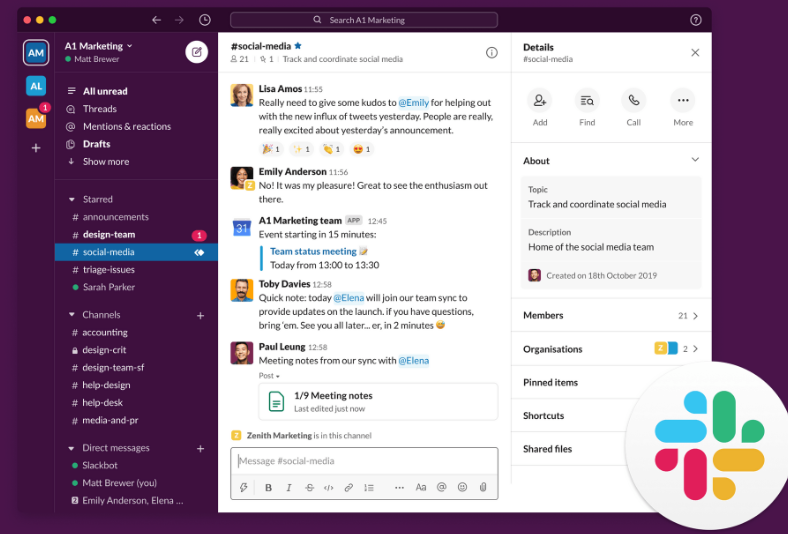This screenshot has width=788, height=534.
Task: Open the Post dropdown under Paul's message
Action: 269,375
